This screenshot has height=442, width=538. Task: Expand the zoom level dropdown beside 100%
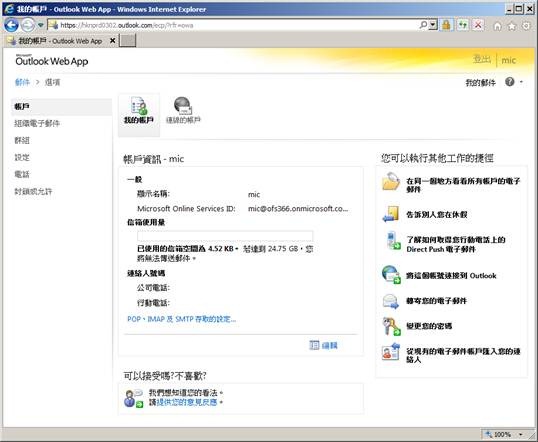(x=521, y=434)
